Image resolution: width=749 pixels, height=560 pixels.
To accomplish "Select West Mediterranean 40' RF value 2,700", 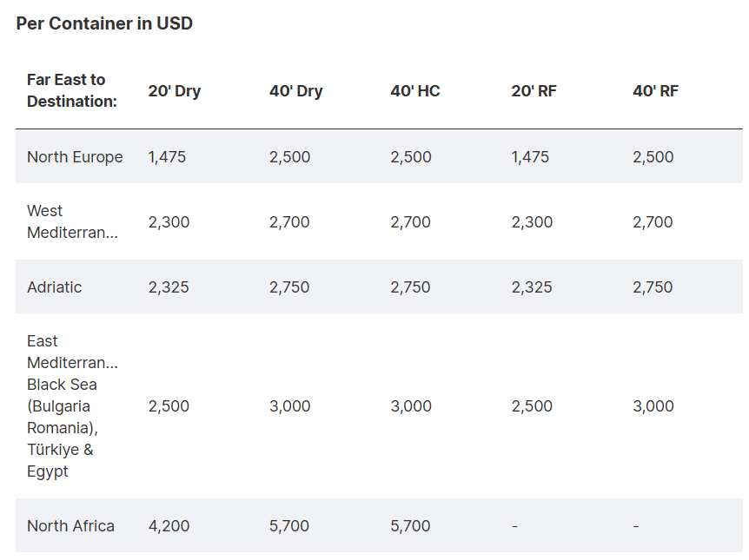I will (x=653, y=221).
